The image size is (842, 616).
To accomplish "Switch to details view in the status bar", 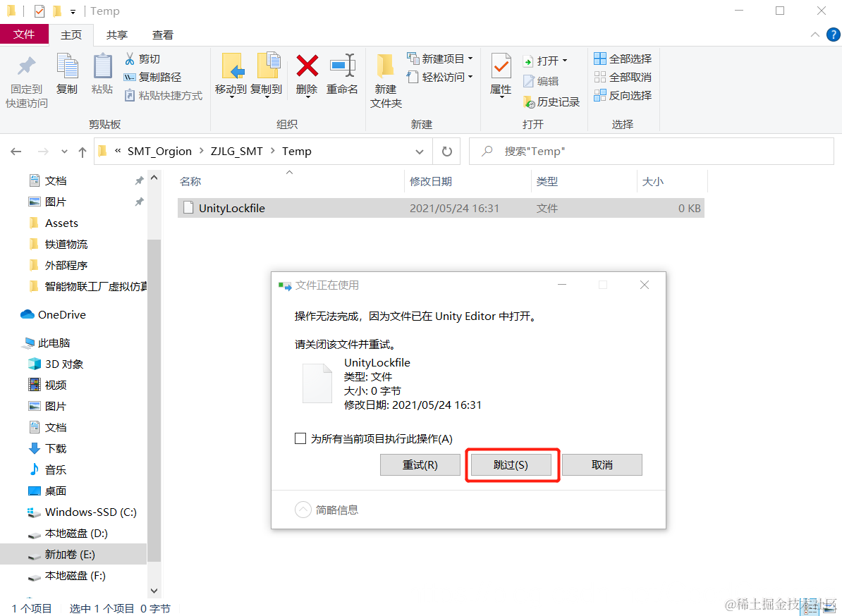I will tap(810, 607).
